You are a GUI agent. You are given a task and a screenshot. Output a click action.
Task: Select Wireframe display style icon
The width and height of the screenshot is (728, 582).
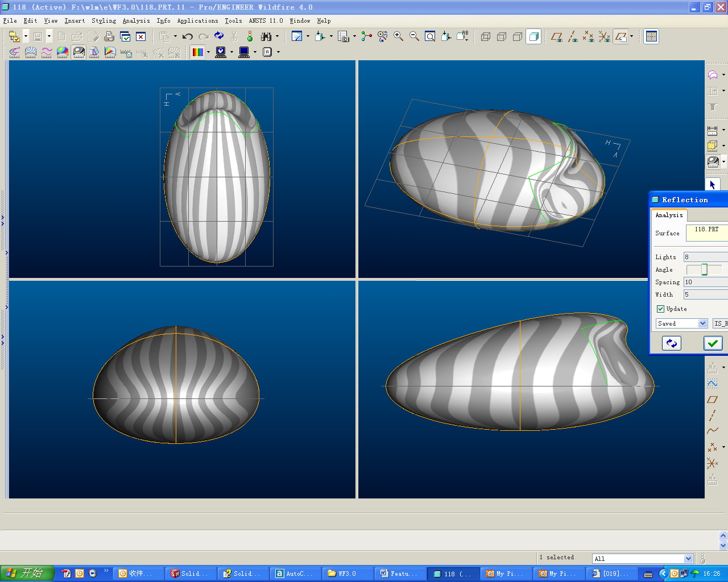pos(486,36)
